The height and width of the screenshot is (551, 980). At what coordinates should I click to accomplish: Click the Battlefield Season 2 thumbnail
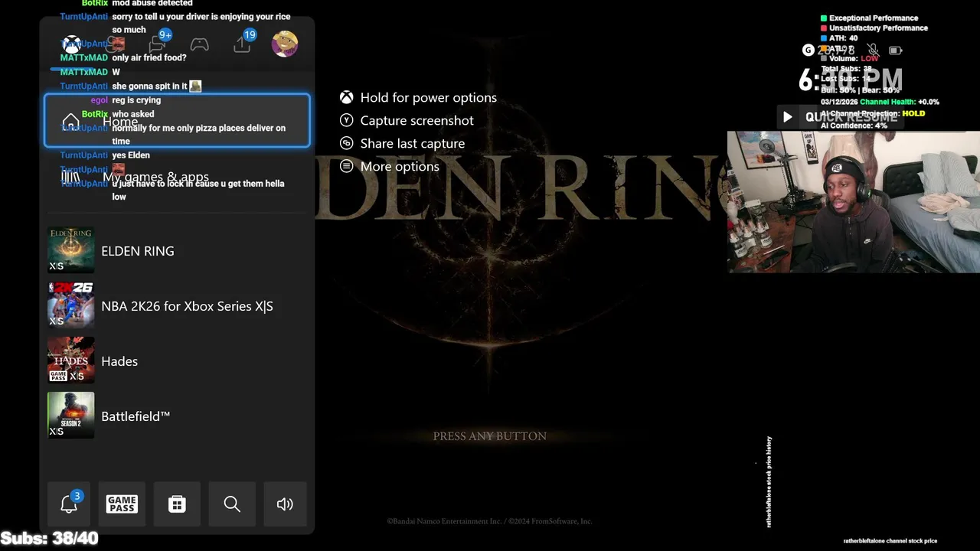pos(71,416)
